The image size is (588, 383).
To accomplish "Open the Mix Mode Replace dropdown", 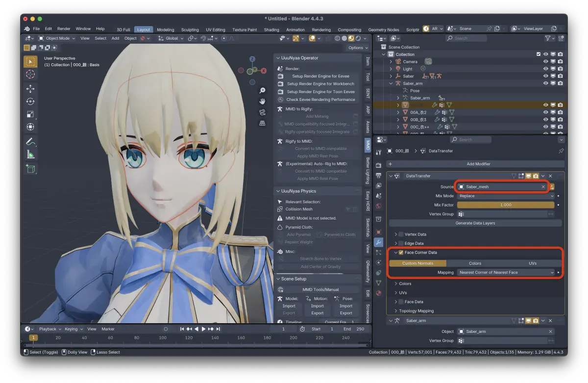I will point(506,196).
